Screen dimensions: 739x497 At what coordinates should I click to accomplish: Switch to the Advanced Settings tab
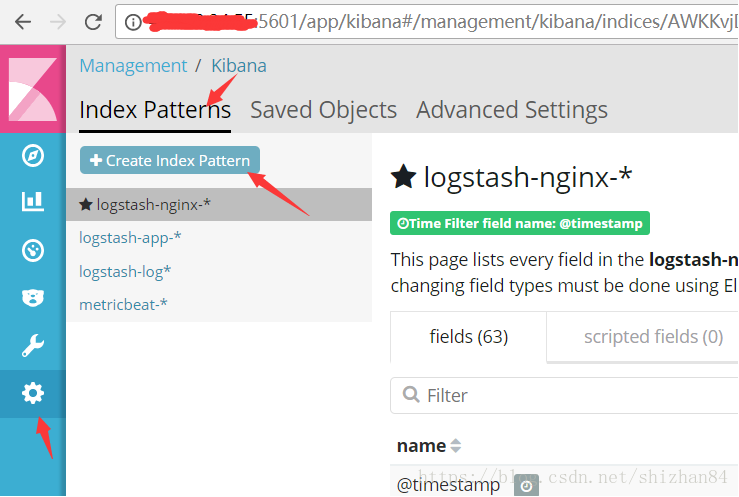(x=512, y=110)
